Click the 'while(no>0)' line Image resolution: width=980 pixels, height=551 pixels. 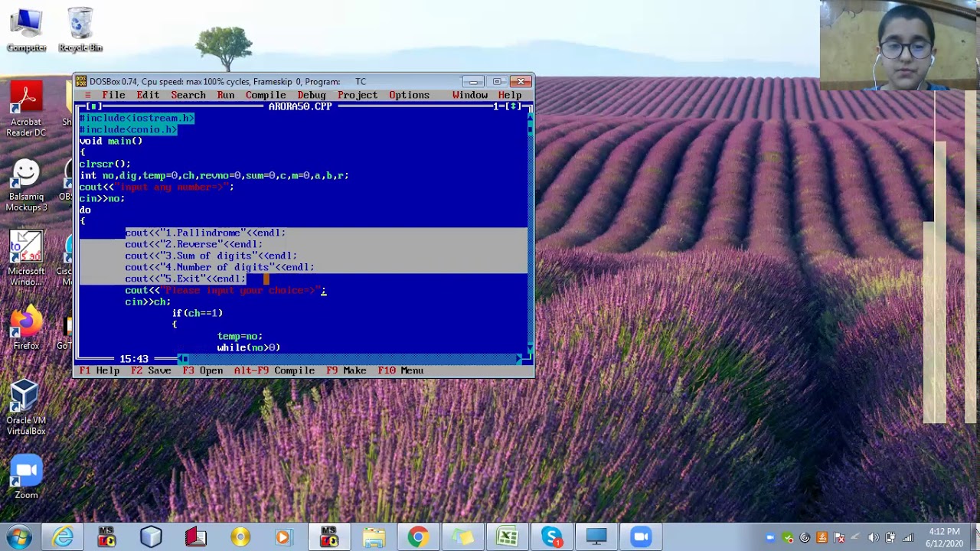coord(249,347)
